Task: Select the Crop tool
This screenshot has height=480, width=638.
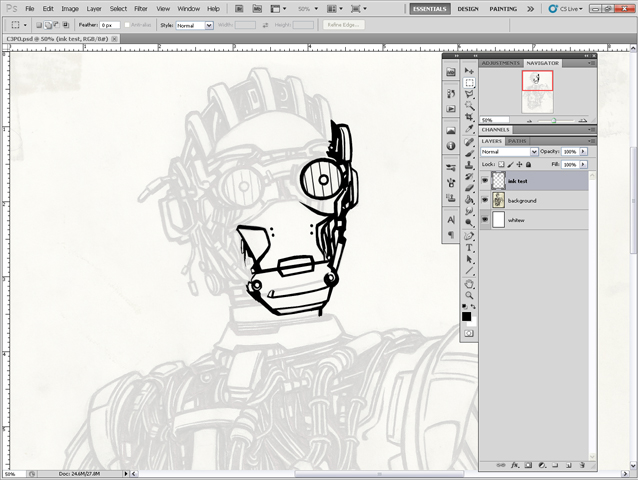Action: pyautogui.click(x=469, y=117)
